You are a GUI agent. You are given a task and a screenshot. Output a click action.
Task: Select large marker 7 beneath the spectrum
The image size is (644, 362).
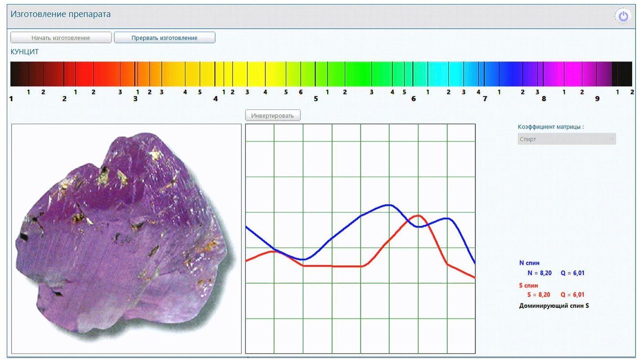point(485,99)
